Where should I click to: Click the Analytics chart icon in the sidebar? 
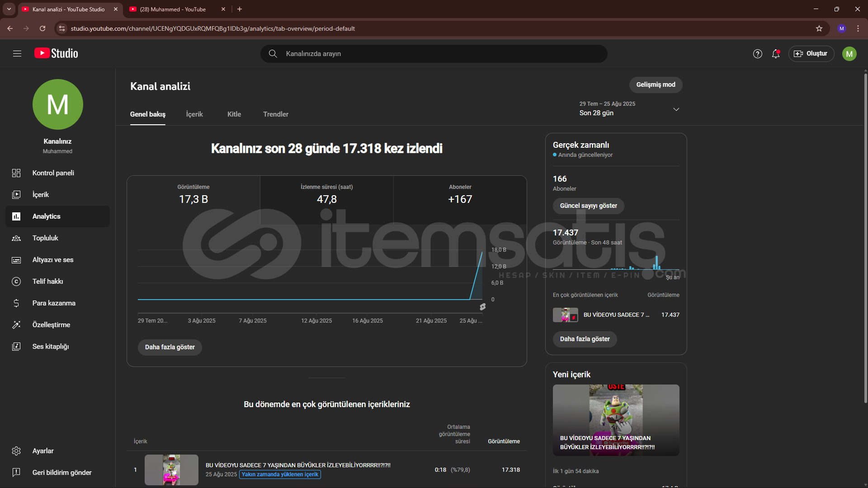tap(16, 216)
